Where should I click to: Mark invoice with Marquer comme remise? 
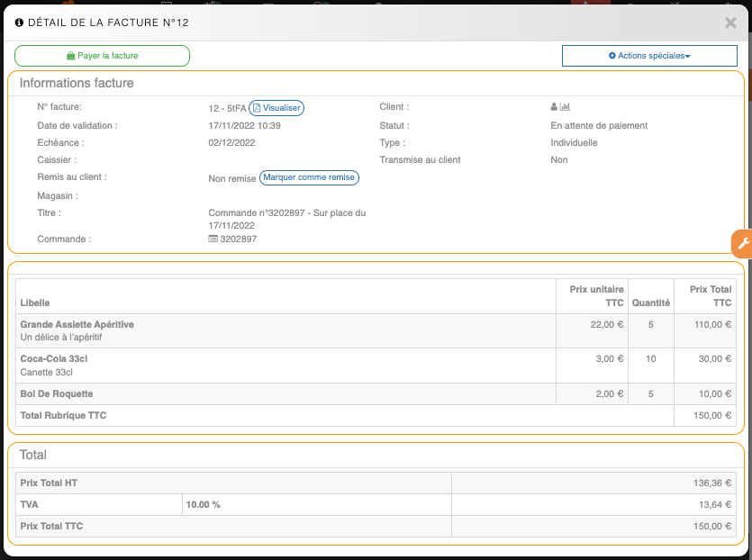coord(309,178)
